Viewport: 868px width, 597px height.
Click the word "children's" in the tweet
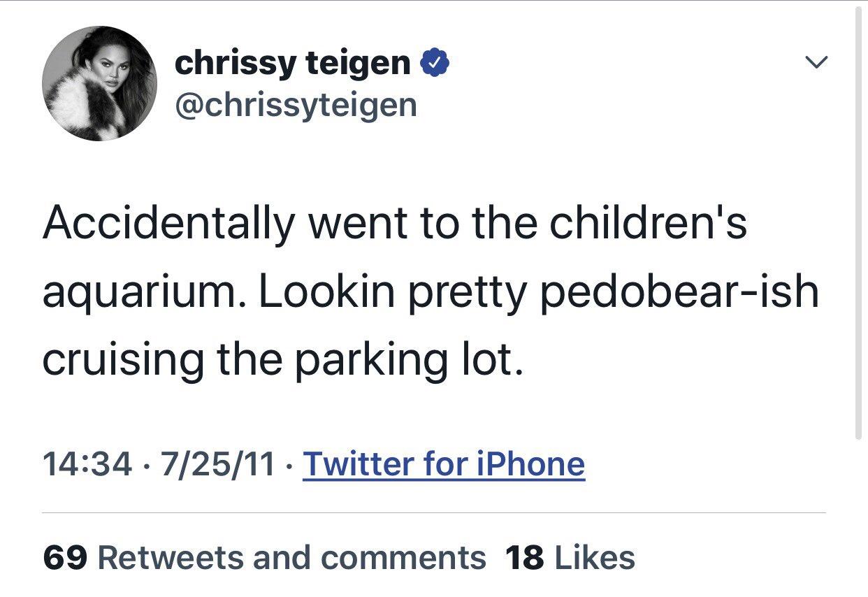coord(648,223)
